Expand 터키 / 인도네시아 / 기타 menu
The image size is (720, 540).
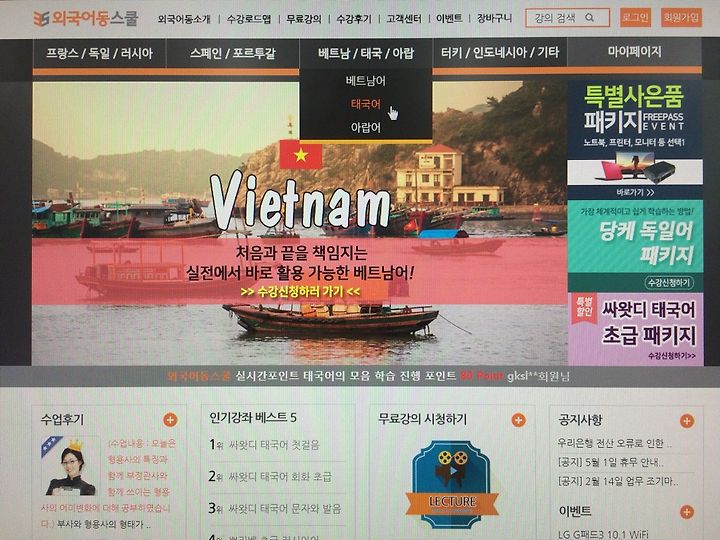(x=500, y=53)
